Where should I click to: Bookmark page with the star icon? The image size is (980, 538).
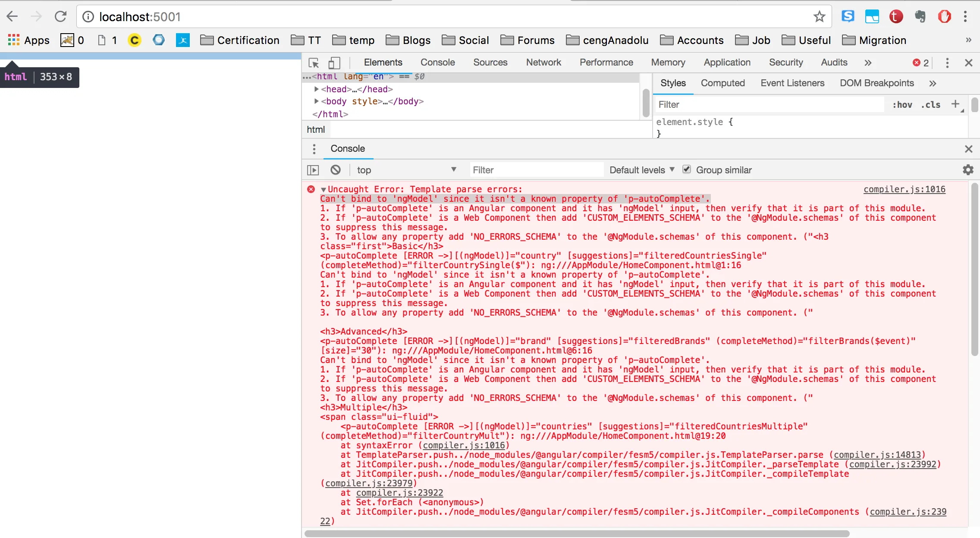pyautogui.click(x=819, y=17)
